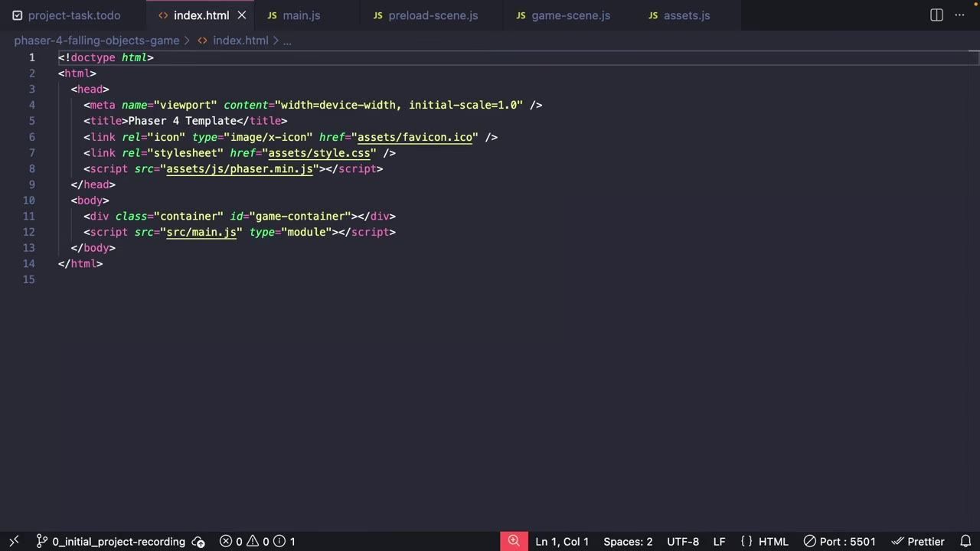Switch the 0_initial_project-recording git branch
Image resolution: width=980 pixels, height=551 pixels.
pos(110,541)
